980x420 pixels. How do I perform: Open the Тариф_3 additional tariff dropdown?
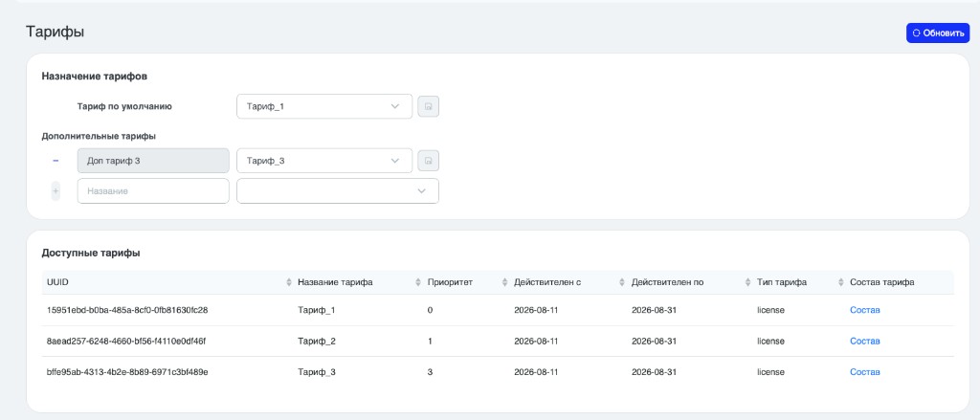click(324, 161)
